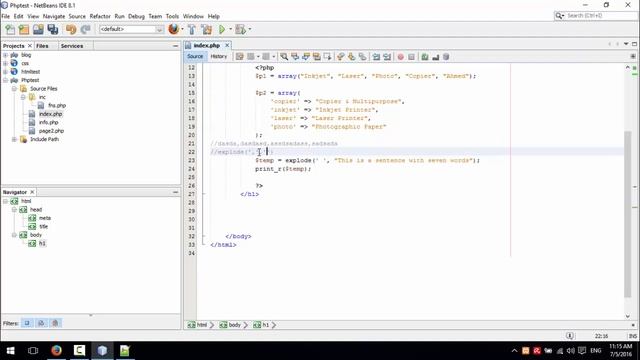640x360 pixels.
Task: Click the Shift Line Left icon
Action: tap(376, 57)
